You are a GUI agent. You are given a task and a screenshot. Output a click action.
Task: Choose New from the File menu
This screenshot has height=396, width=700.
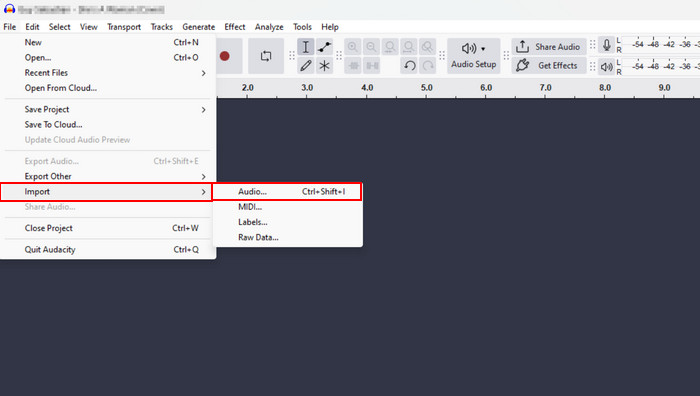107,42
